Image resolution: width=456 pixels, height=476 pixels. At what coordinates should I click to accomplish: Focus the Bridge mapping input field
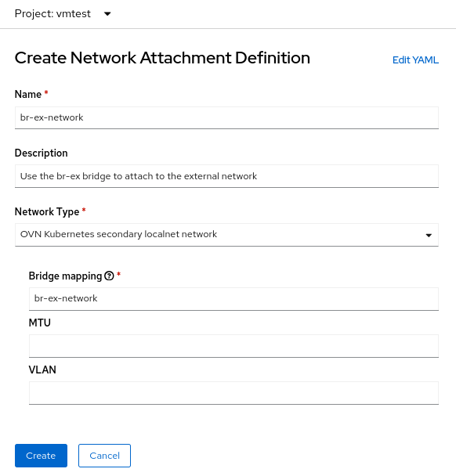tap(233, 299)
